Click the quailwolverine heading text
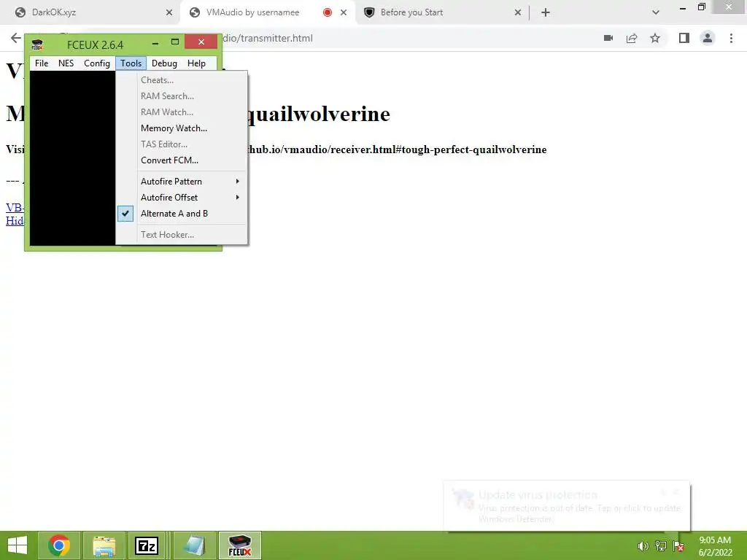The height and width of the screenshot is (560, 747). click(x=318, y=114)
